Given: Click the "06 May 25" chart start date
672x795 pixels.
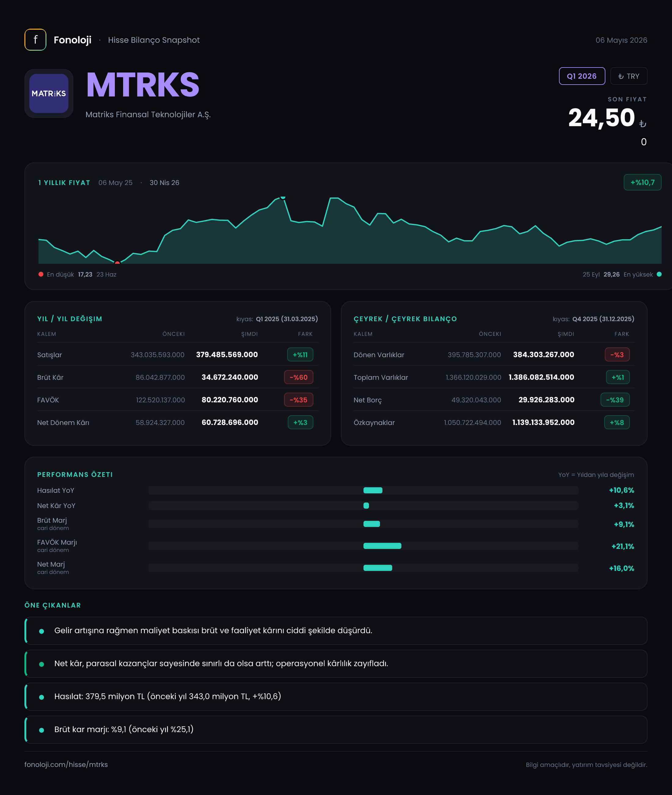Looking at the screenshot, I should point(115,183).
